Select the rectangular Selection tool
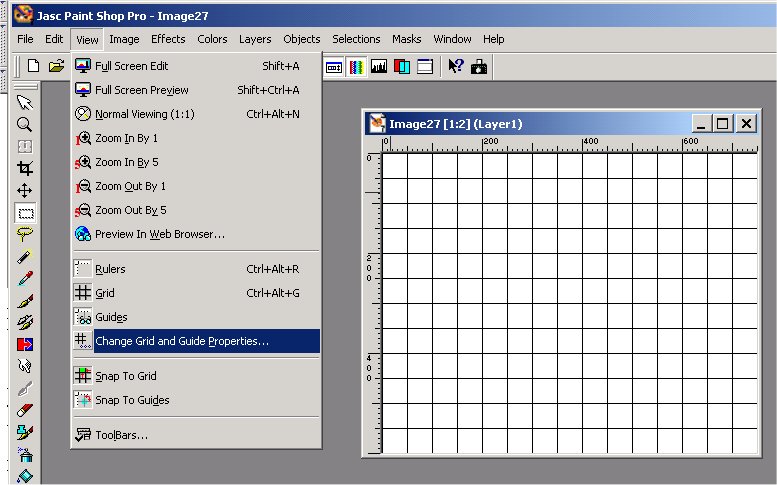 click(x=25, y=212)
